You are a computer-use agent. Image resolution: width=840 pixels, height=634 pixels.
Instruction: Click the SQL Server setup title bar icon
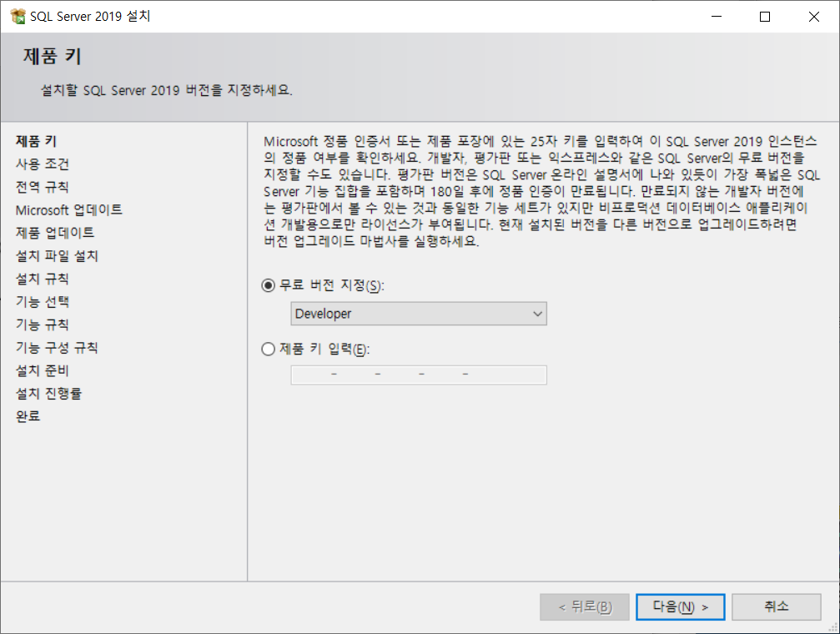(x=18, y=16)
